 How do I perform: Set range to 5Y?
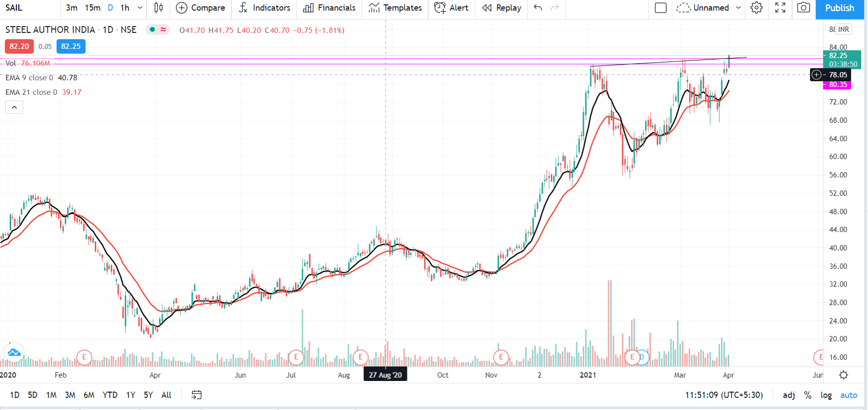148,395
